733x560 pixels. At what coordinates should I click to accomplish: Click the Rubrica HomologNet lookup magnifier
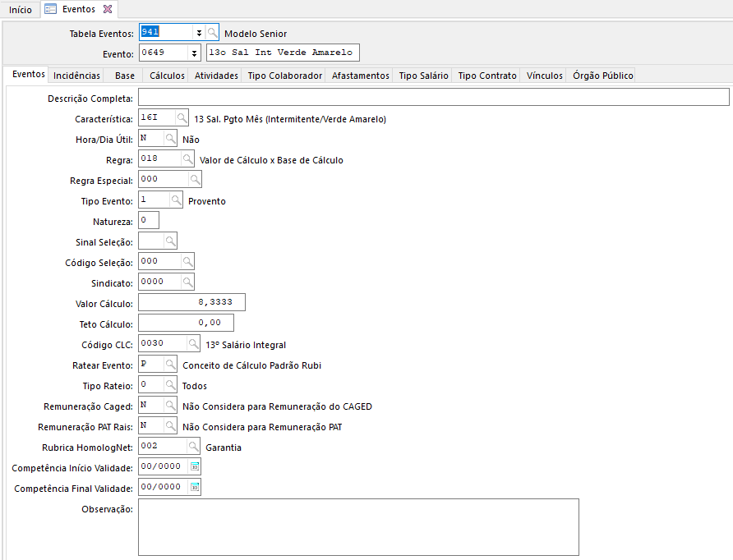pyautogui.click(x=193, y=447)
